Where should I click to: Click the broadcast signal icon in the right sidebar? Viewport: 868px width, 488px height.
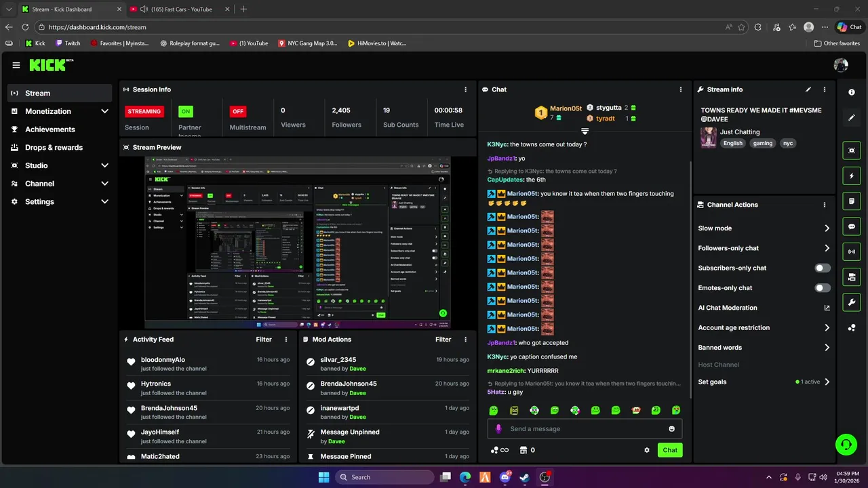point(852,251)
